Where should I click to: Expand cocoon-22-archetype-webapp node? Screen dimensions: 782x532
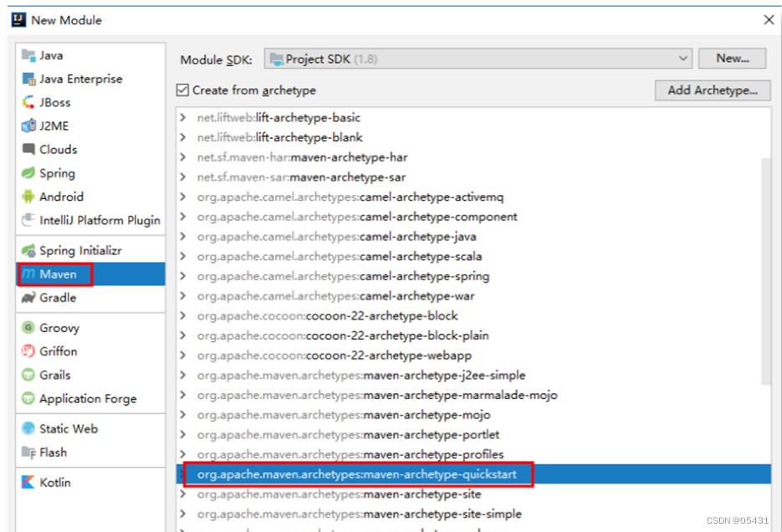point(183,356)
